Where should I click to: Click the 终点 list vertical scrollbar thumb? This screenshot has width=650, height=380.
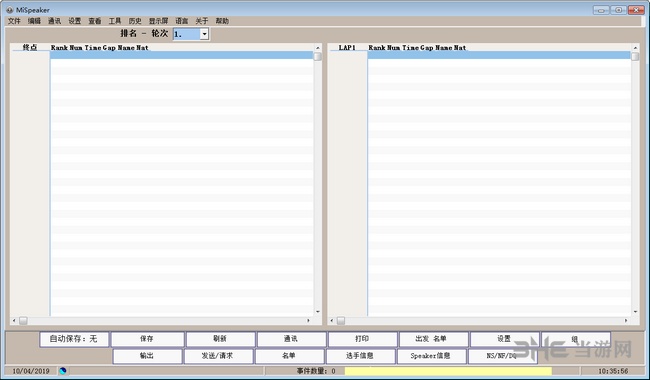coord(318,56)
